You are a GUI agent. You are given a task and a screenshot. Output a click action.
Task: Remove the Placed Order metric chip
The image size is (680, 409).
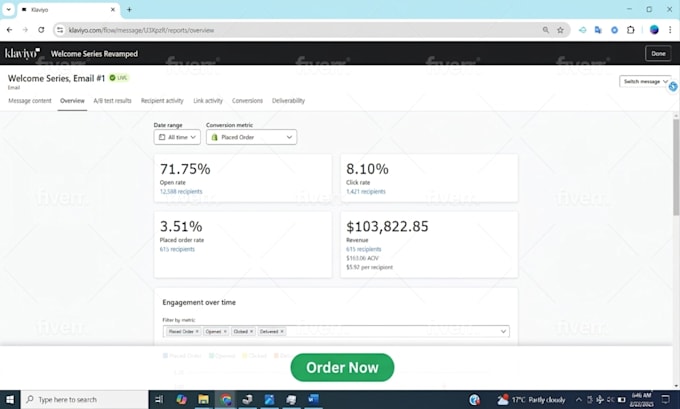[197, 331]
